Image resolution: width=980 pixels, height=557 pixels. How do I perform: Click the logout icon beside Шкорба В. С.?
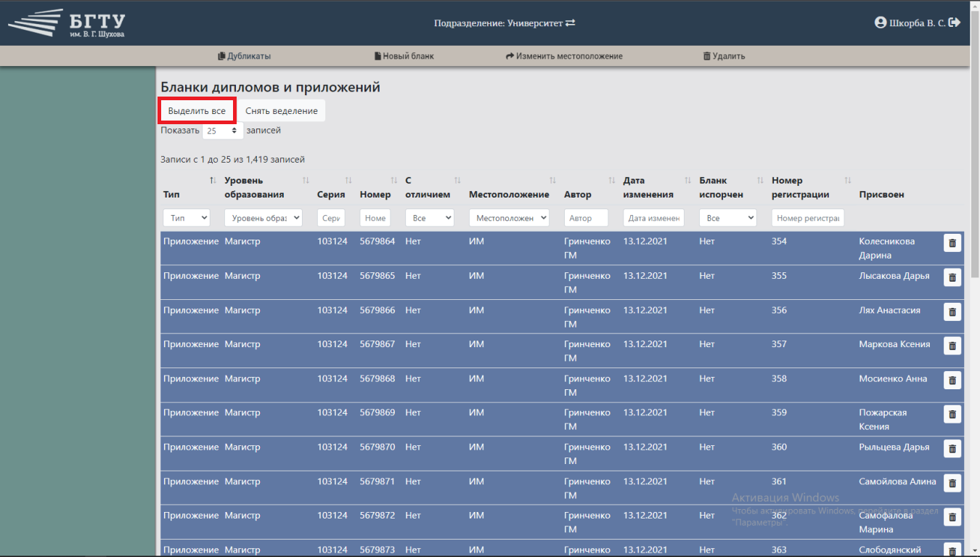955,23
